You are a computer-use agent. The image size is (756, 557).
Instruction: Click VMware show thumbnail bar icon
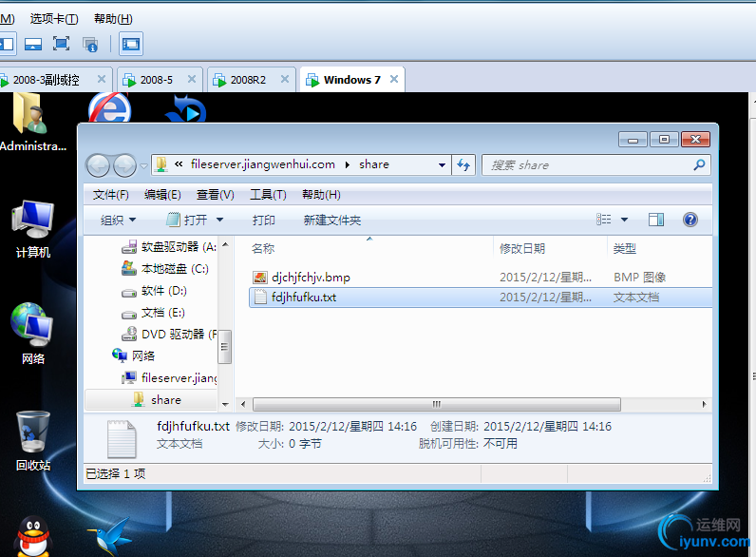tap(33, 44)
